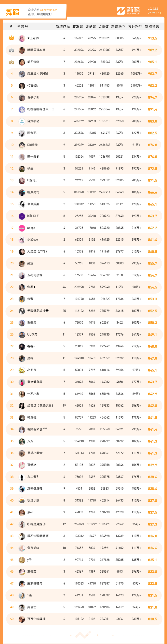Click the Newrank logo icon
This screenshot has height=644, width=167.
click(x=121, y=11)
